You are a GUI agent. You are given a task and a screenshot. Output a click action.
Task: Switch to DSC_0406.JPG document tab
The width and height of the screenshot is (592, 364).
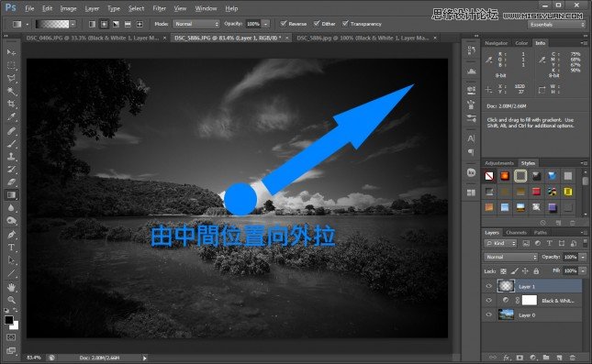(x=93, y=39)
